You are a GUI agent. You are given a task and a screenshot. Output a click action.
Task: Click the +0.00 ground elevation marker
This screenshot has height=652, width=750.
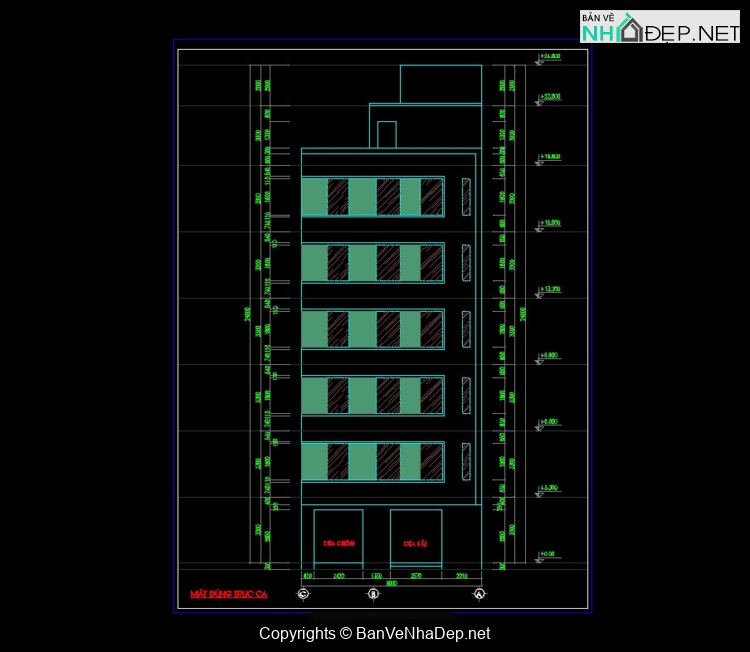[x=547, y=554]
